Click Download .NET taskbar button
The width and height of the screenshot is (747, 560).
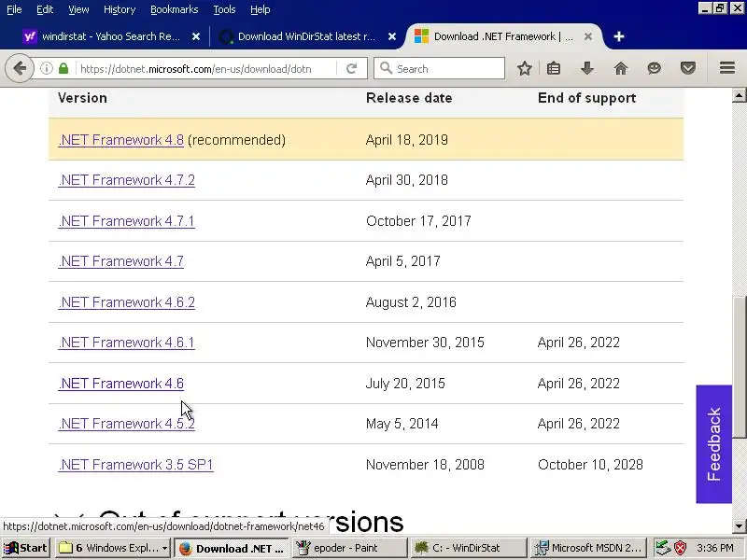[232, 548]
